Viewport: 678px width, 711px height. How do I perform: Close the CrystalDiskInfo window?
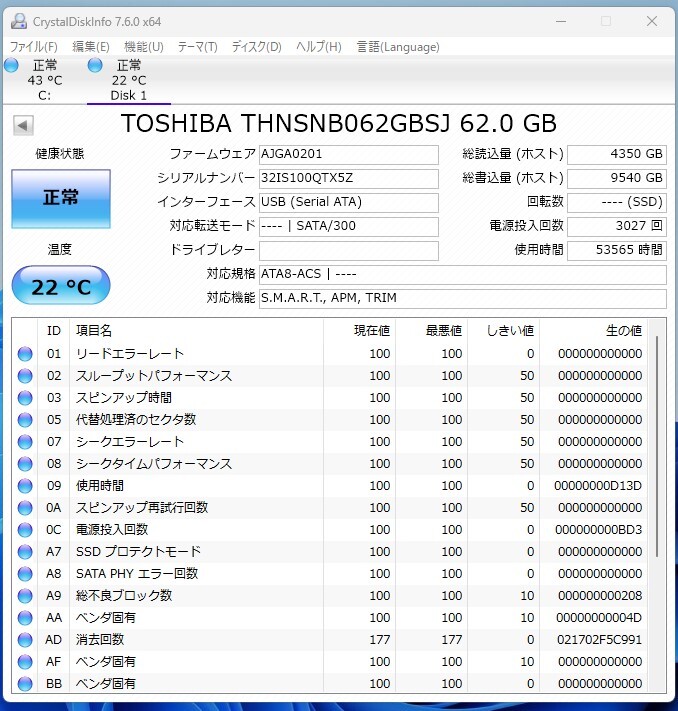tap(652, 21)
